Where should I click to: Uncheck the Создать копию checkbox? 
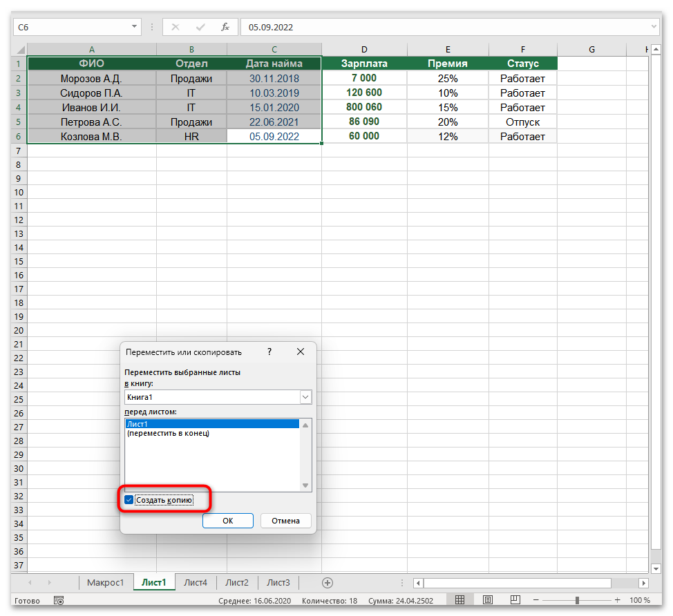[129, 499]
